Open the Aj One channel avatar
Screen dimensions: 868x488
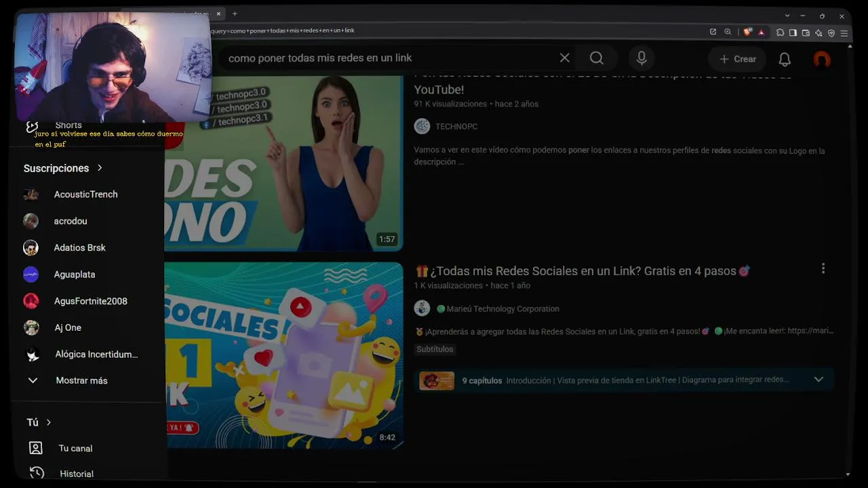click(x=31, y=327)
